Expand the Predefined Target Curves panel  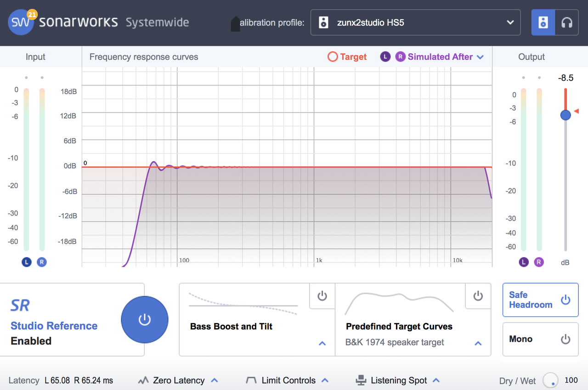coord(478,343)
